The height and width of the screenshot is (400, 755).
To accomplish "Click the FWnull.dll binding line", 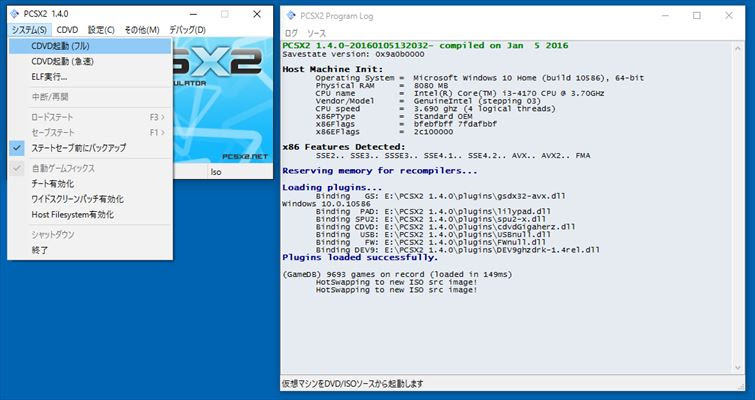I will [431, 243].
